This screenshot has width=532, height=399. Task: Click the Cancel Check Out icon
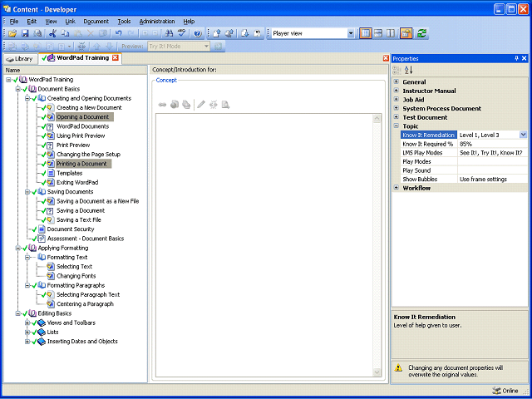258,33
